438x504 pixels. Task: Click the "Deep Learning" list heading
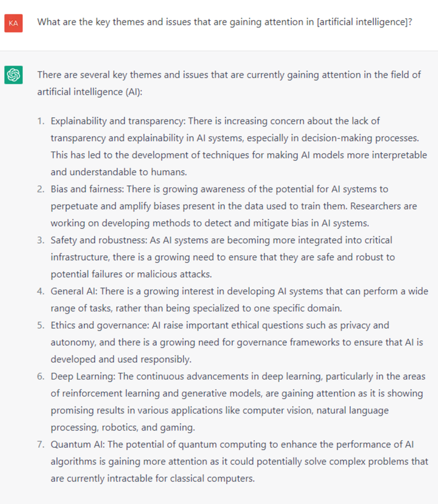[81, 377]
